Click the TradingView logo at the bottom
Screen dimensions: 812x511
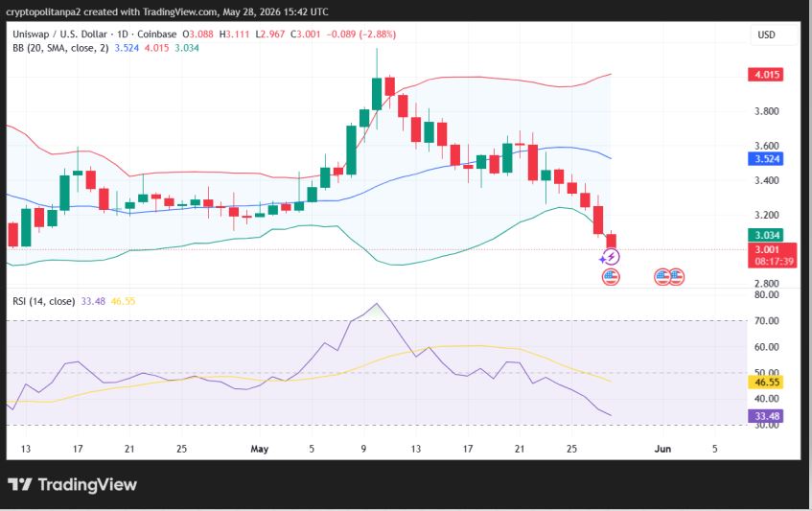click(73, 484)
